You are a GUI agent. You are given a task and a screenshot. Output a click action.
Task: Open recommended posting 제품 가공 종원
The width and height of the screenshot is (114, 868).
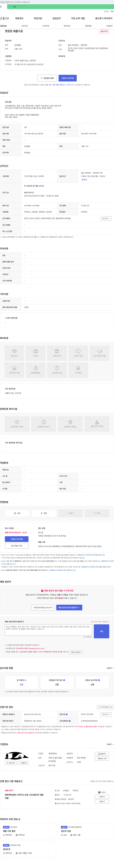[9, 831]
